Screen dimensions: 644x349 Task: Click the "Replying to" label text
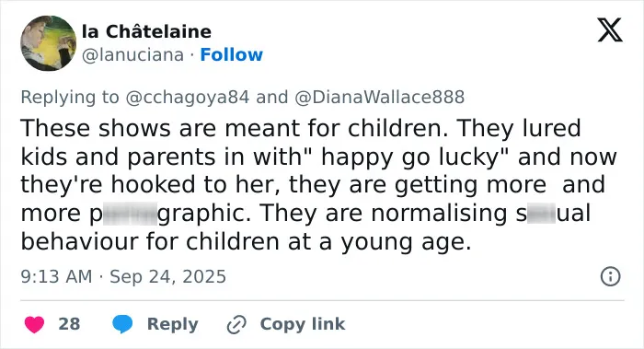70,97
